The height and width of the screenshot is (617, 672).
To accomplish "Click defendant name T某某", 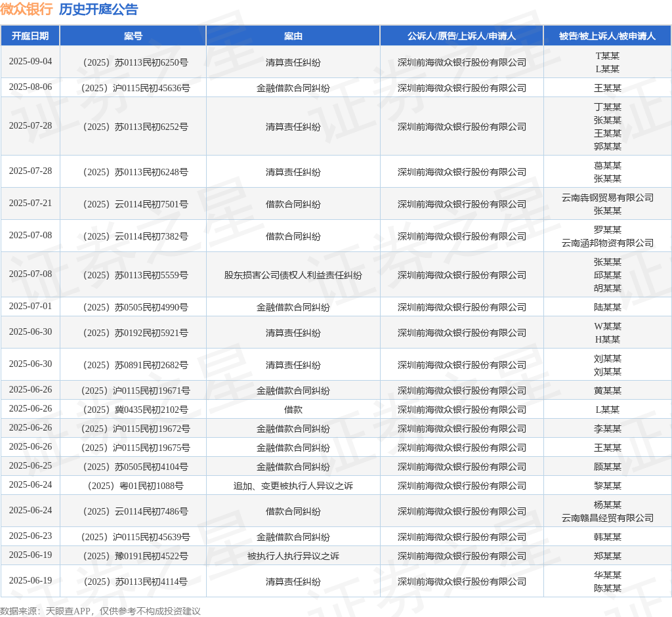I will [607, 56].
